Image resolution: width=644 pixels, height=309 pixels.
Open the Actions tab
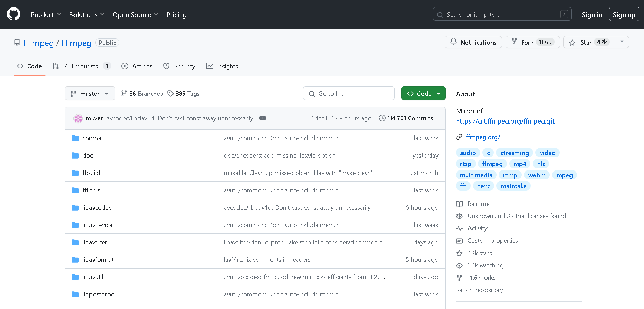coord(137,66)
